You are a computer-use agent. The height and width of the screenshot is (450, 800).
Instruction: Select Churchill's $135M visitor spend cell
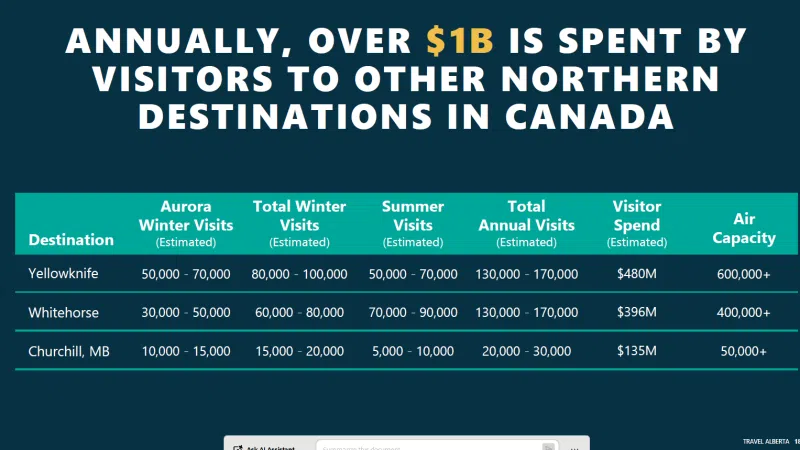pos(637,351)
